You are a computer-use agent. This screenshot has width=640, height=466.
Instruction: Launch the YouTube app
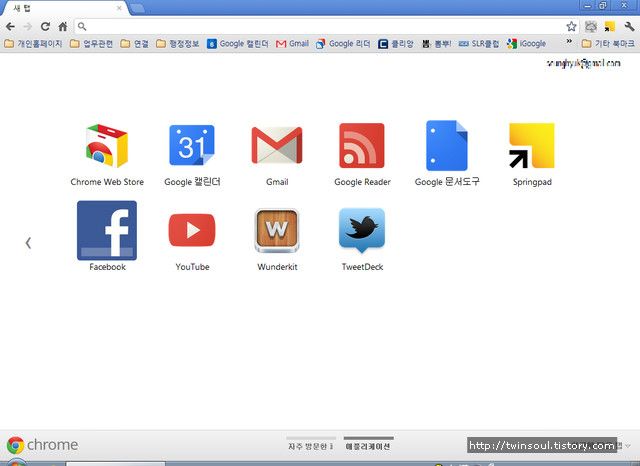click(192, 230)
